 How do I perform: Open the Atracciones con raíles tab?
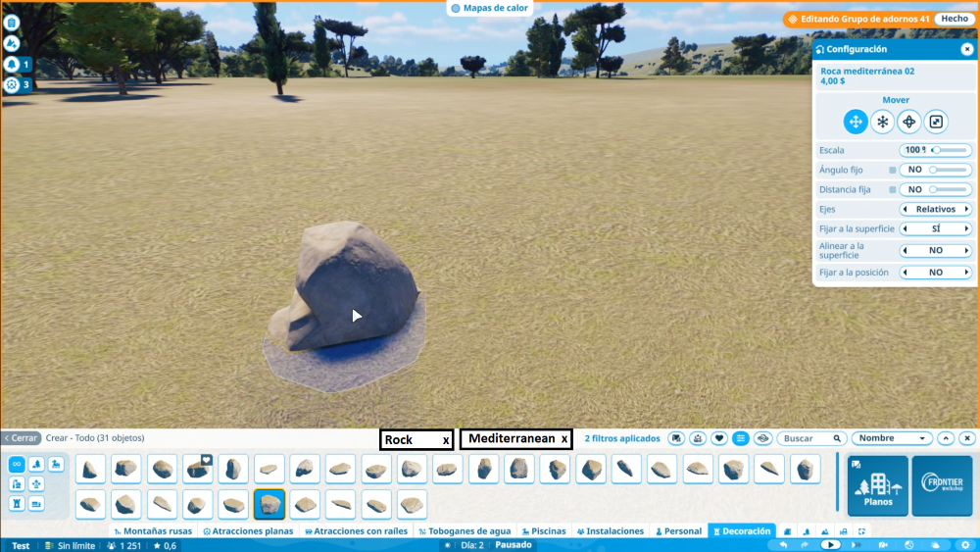click(357, 531)
